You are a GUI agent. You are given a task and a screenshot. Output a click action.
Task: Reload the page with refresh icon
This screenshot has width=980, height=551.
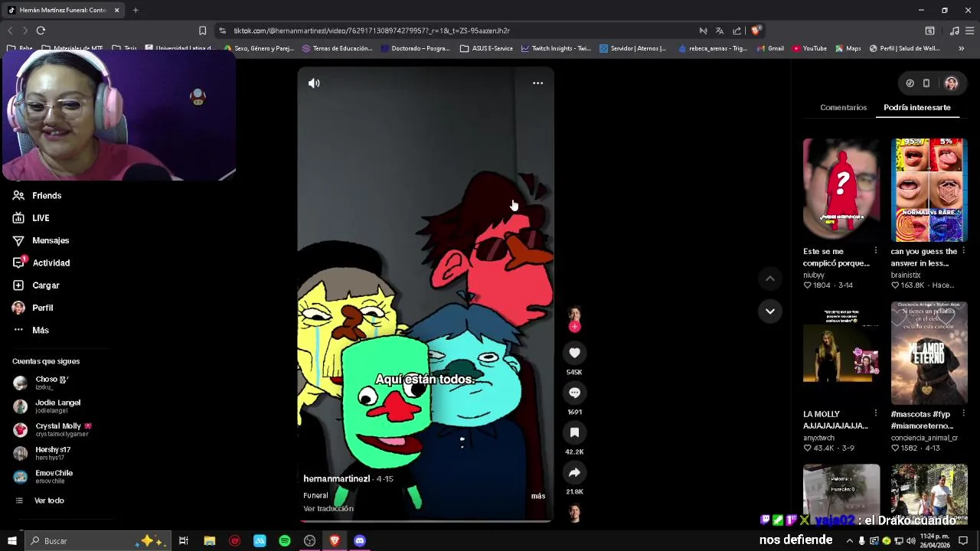(41, 31)
